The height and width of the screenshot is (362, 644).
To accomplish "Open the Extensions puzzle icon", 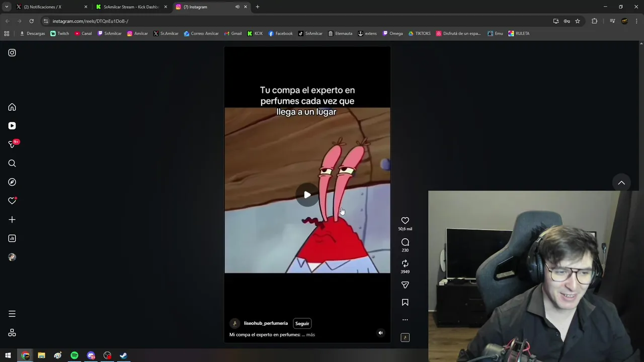I will point(595,21).
